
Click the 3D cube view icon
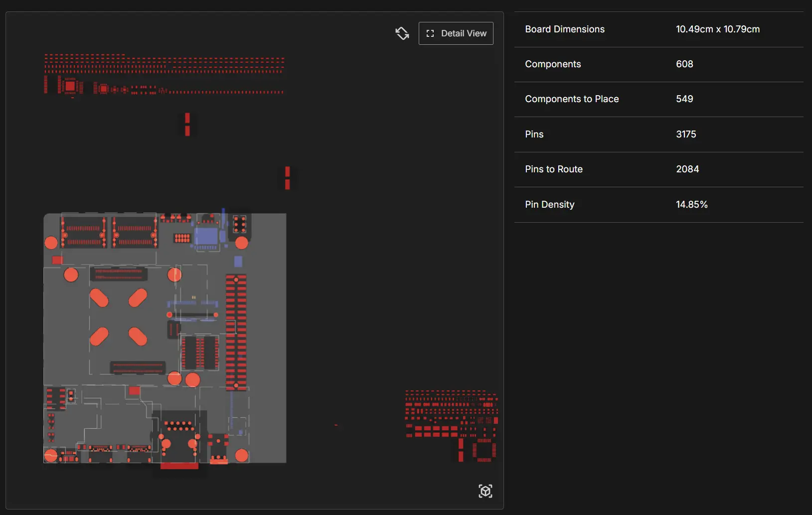485,491
